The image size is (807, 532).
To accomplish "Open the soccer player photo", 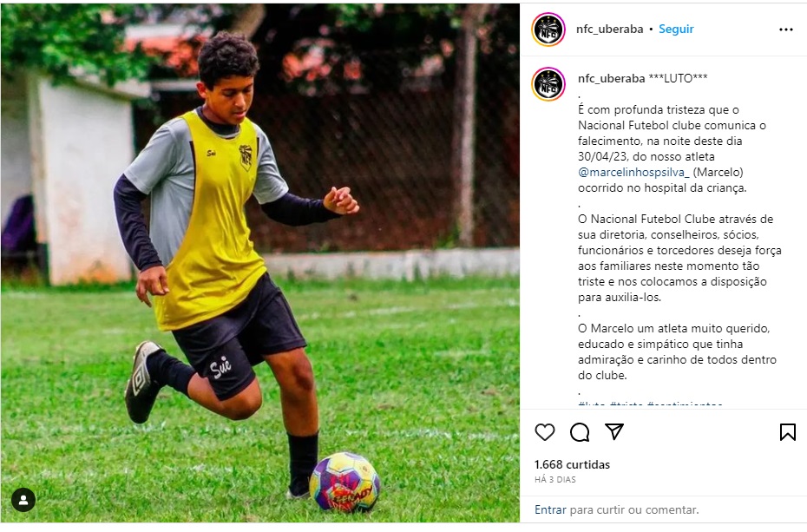I will click(x=260, y=264).
